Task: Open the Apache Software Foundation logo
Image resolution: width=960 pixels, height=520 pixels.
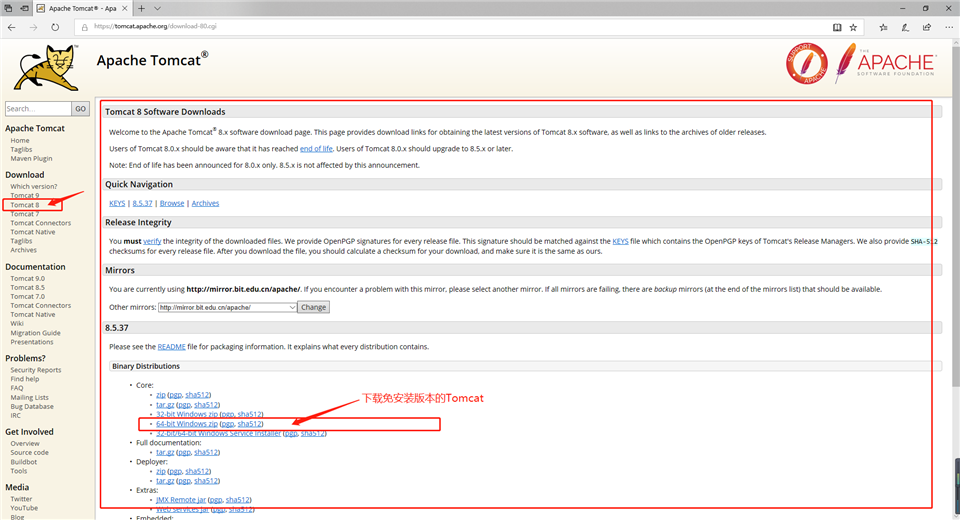Action: coord(886,63)
